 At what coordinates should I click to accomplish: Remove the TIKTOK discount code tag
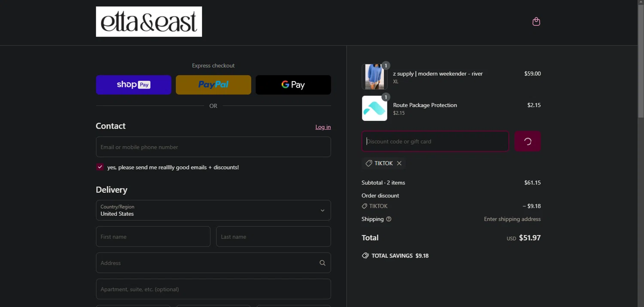[x=399, y=163]
